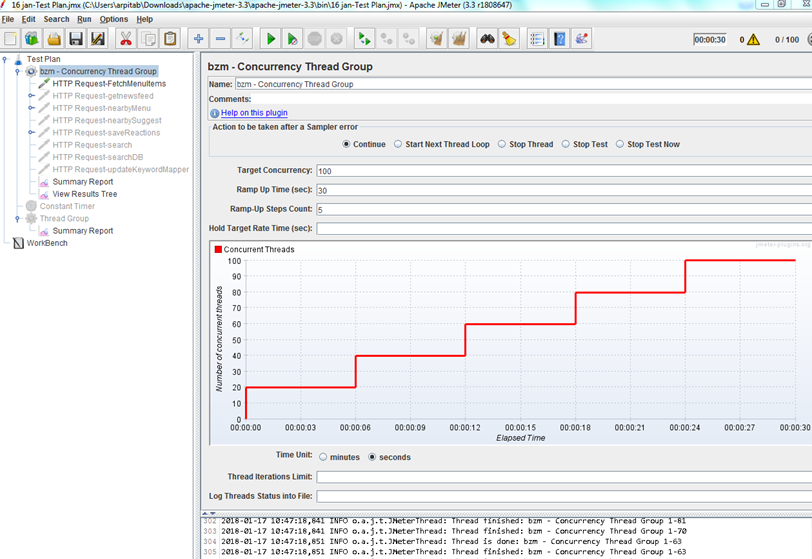The height and width of the screenshot is (559, 812).
Task: Open the Function Helper list icon
Action: pos(537,39)
